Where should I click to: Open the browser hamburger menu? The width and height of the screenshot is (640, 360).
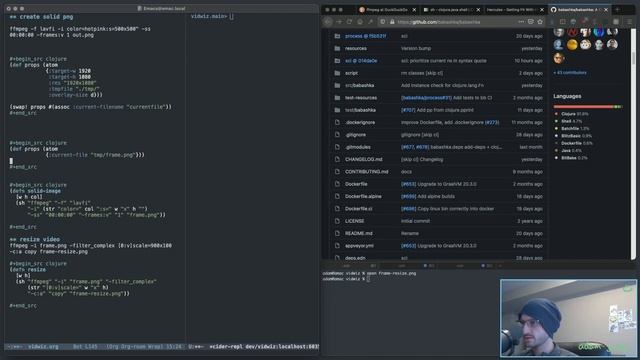pos(629,22)
